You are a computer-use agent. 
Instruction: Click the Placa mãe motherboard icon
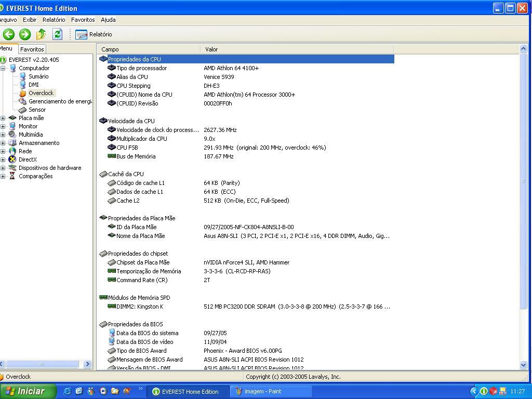point(12,118)
